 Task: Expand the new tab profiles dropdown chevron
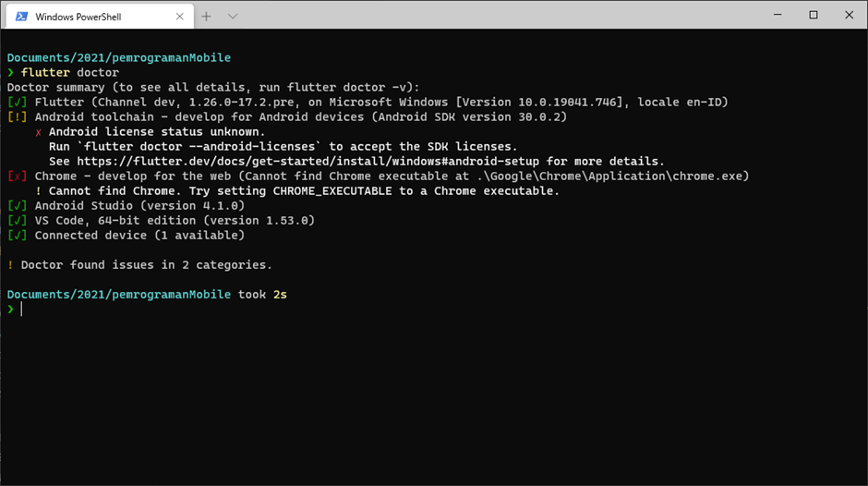tap(233, 17)
